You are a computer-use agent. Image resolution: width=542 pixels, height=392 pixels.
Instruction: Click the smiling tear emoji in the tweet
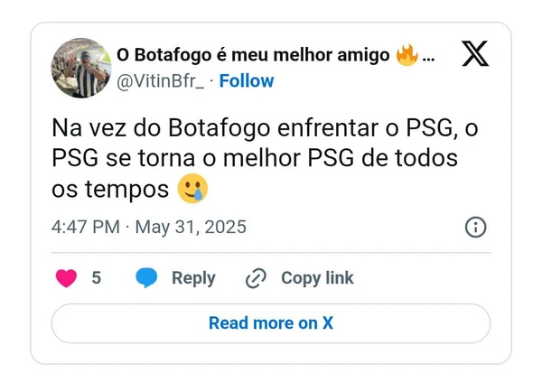click(192, 189)
